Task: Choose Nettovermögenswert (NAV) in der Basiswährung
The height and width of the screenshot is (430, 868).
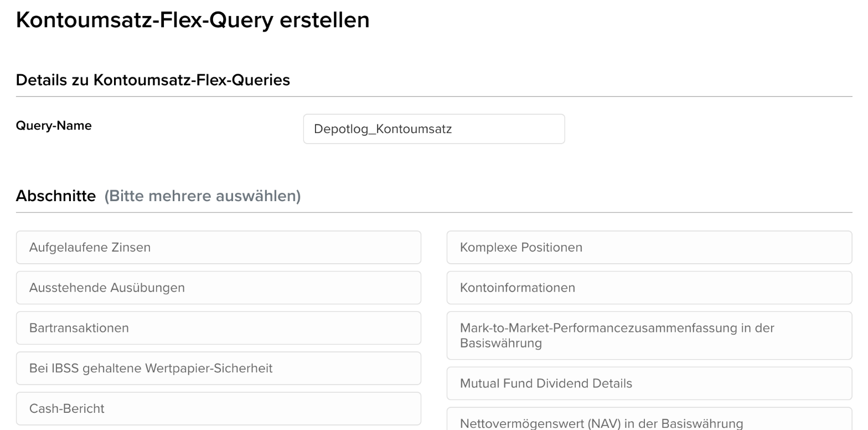Action: [649, 419]
